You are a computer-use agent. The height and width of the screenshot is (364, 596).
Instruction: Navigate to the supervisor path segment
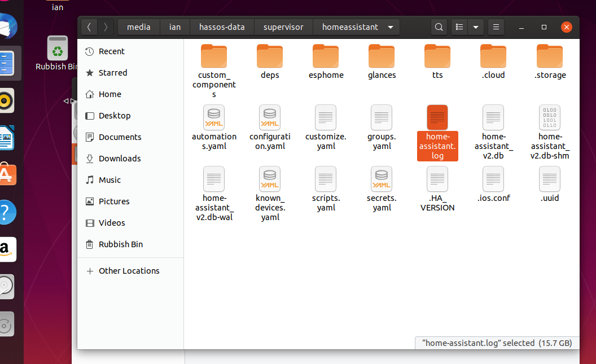(x=283, y=27)
